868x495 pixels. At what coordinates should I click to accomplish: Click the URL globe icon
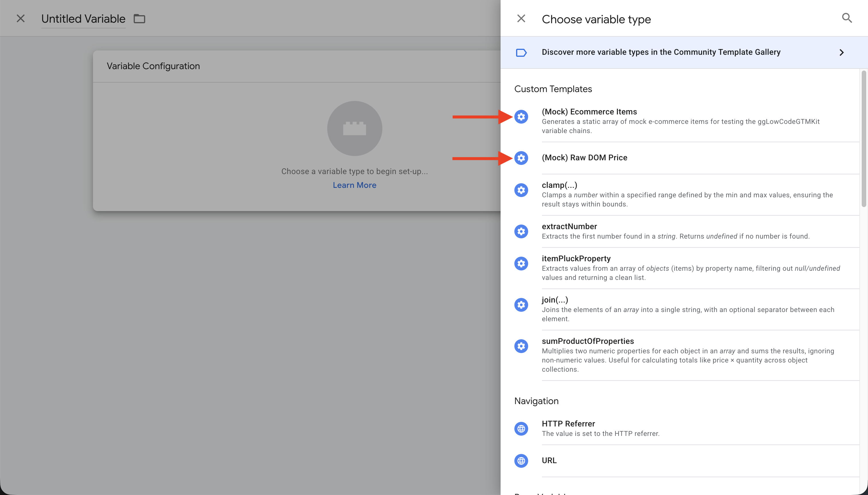click(x=521, y=461)
